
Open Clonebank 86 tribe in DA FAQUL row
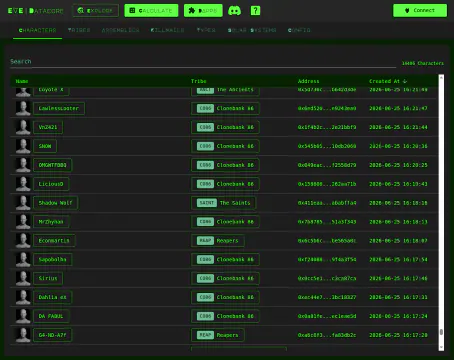225,316
